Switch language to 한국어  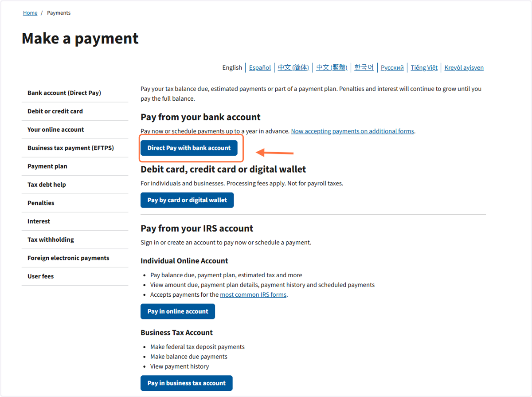click(364, 67)
